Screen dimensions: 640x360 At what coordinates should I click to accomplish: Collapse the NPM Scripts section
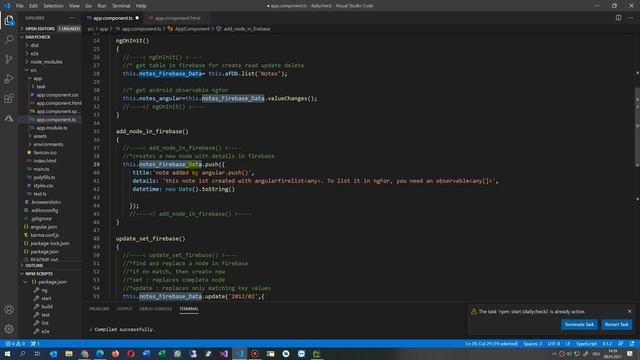point(51,273)
